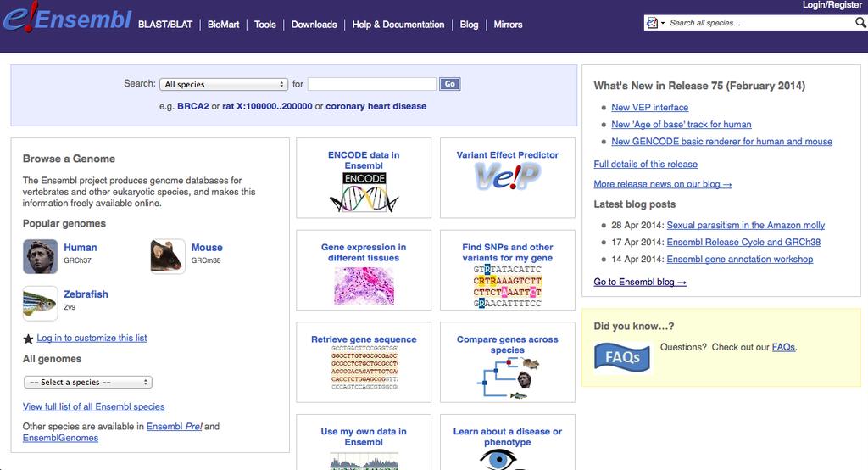868x470 pixels.
Task: Open More release news on our blog
Action: pyautogui.click(x=663, y=184)
